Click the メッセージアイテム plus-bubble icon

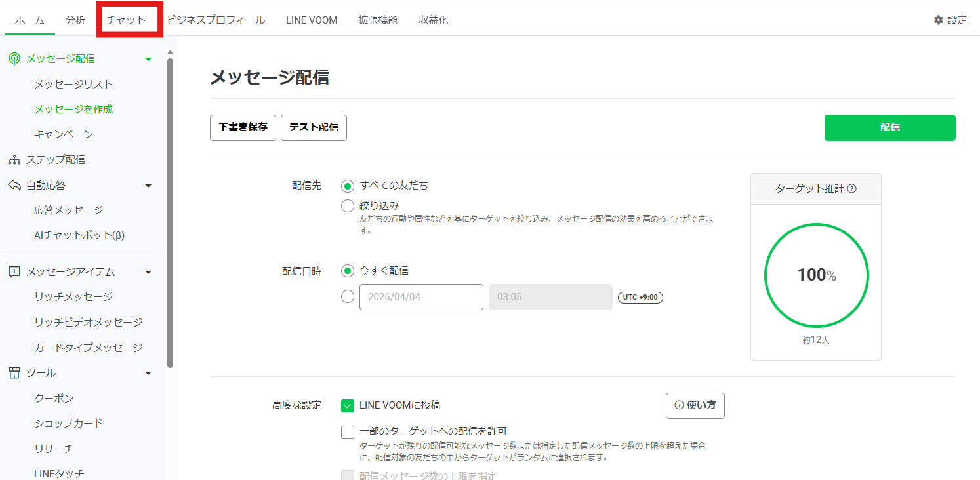(14, 272)
